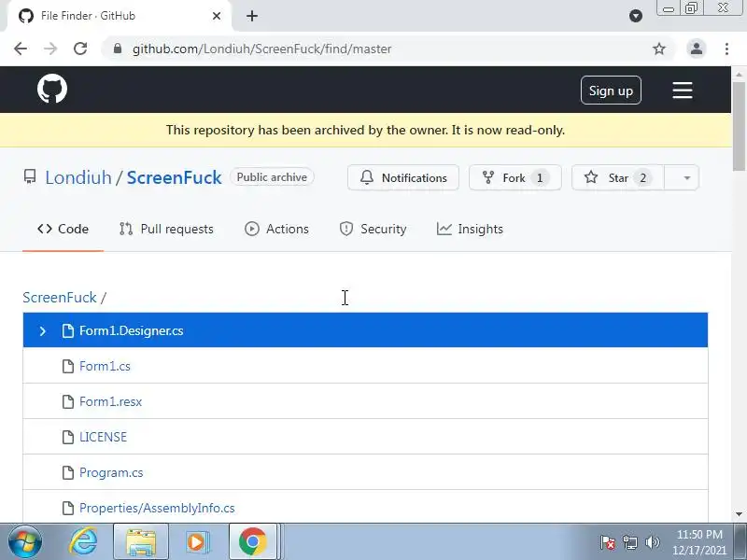Image resolution: width=747 pixels, height=560 pixels.
Task: Open Form1.Designer.cs file
Action: 131,331
